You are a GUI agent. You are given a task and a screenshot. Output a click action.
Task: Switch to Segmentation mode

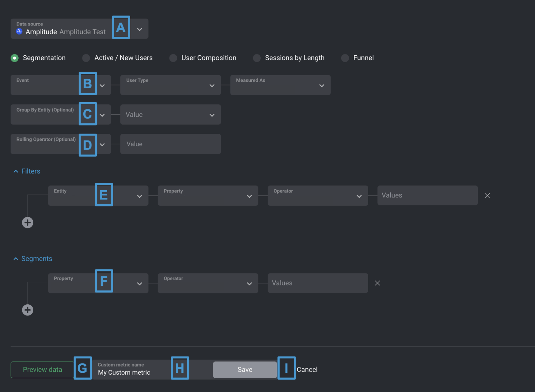[15, 58]
